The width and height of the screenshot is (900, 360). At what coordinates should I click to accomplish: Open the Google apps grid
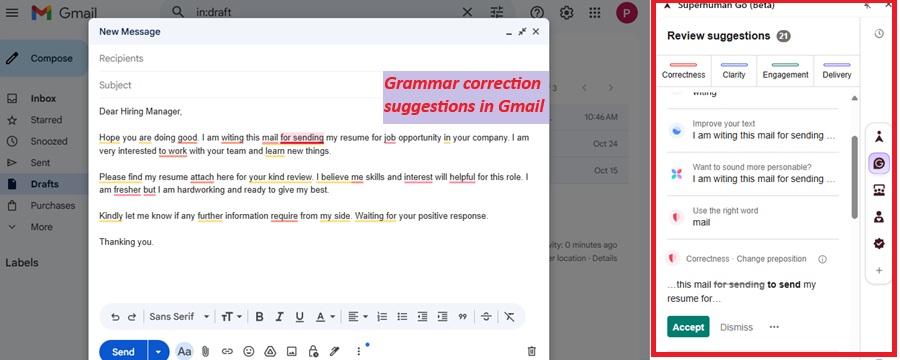pos(595,13)
